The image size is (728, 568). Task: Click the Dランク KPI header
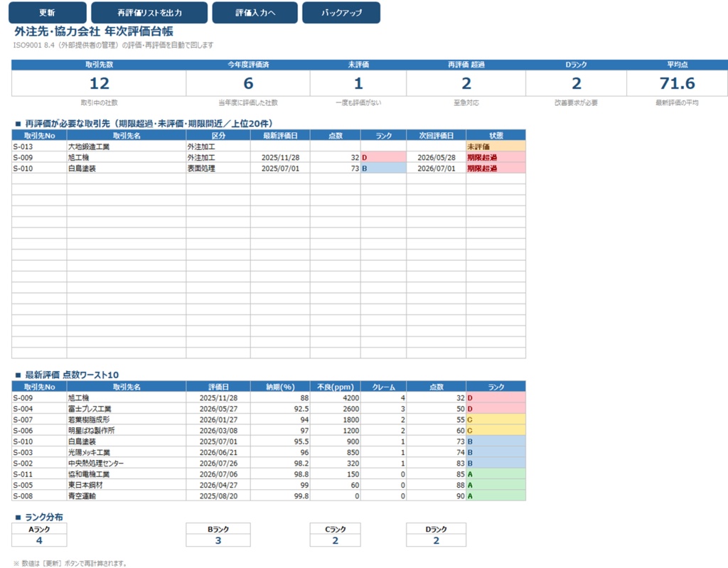576,65
